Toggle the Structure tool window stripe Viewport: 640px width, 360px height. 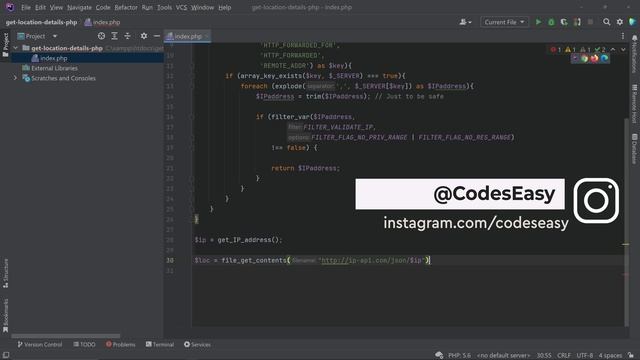pos(5,273)
